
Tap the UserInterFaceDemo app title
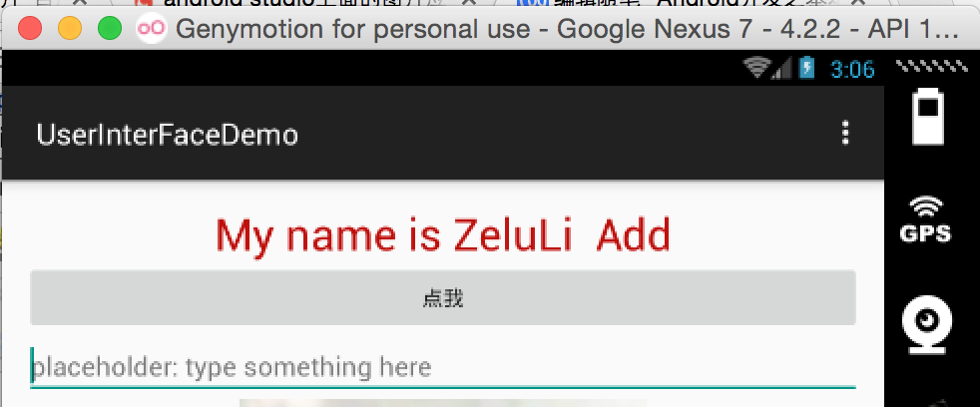[167, 135]
